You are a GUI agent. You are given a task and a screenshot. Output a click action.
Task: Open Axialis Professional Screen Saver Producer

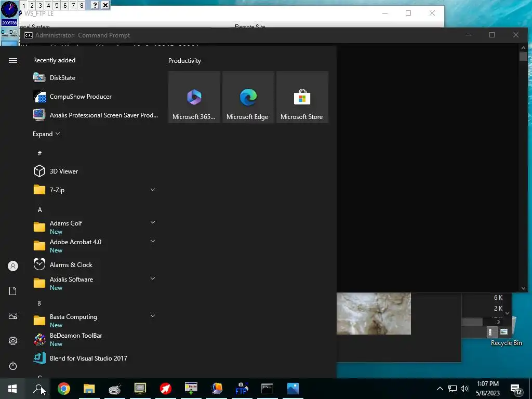pyautogui.click(x=96, y=115)
